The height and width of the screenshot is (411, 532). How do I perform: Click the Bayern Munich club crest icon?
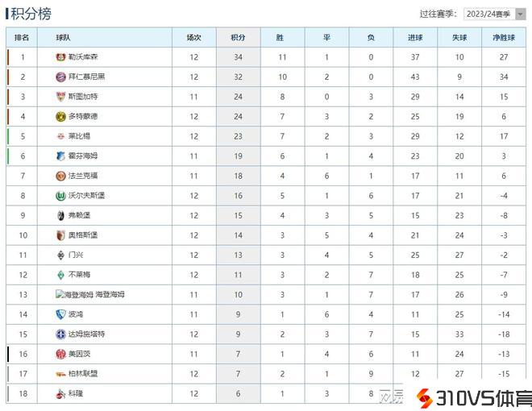pyautogui.click(x=60, y=77)
